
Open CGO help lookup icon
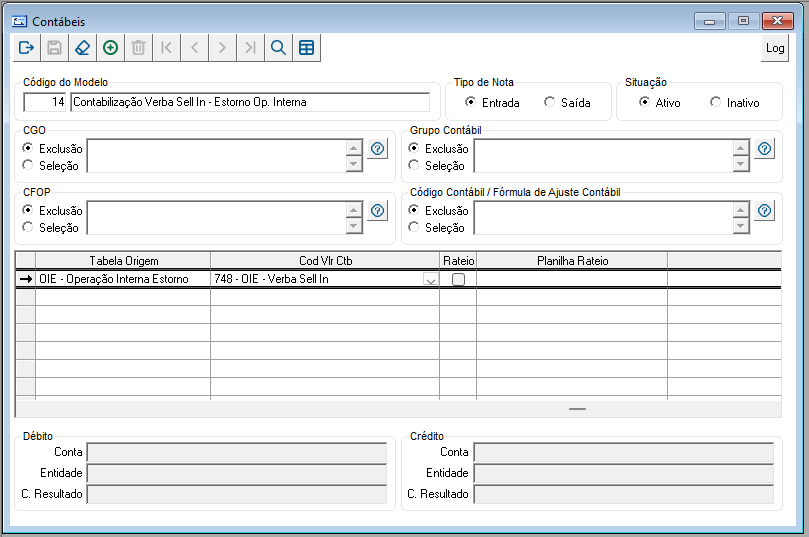(378, 149)
